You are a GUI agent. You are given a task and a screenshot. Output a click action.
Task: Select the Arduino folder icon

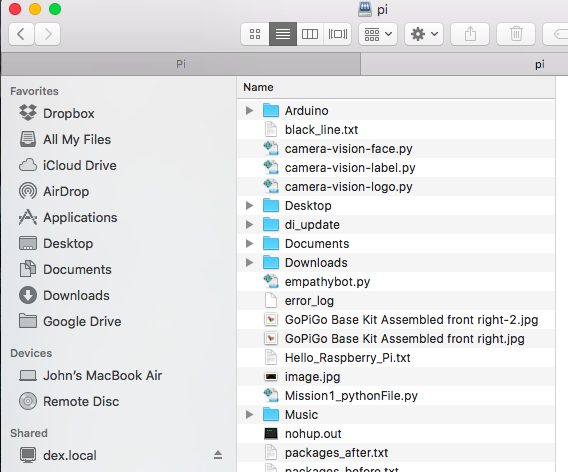(x=271, y=110)
